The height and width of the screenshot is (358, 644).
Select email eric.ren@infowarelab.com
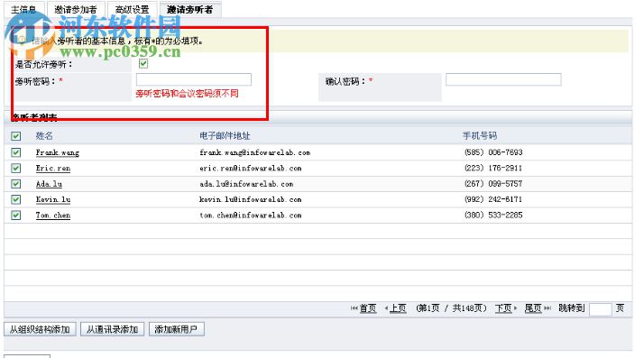[251, 168]
